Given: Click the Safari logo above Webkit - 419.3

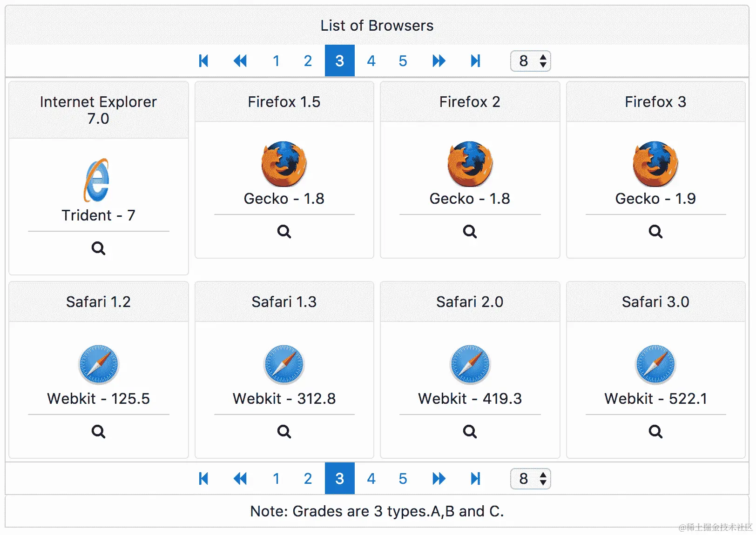Looking at the screenshot, I should point(470,364).
